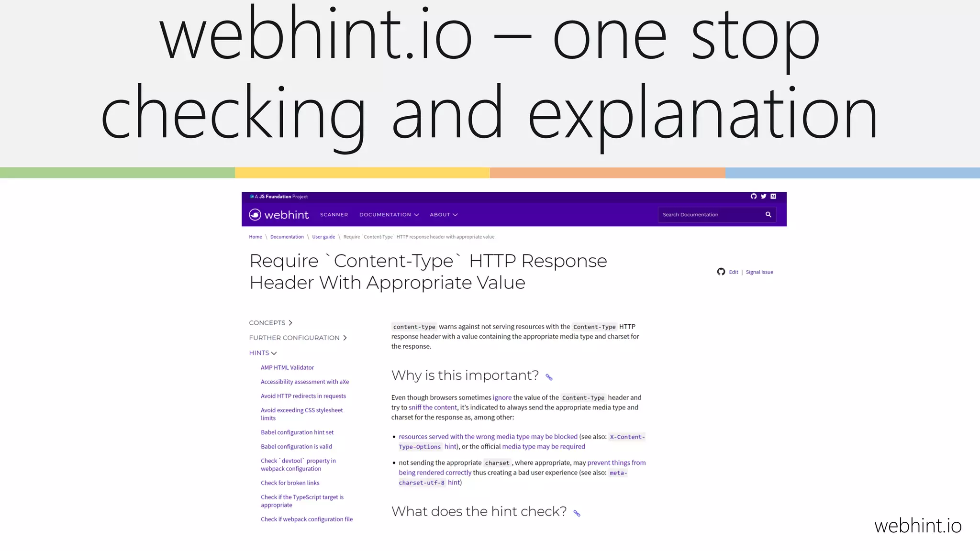Open the DOCUMENTATION dropdown menu
Viewport: 980px width, 551px height.
[x=389, y=215]
